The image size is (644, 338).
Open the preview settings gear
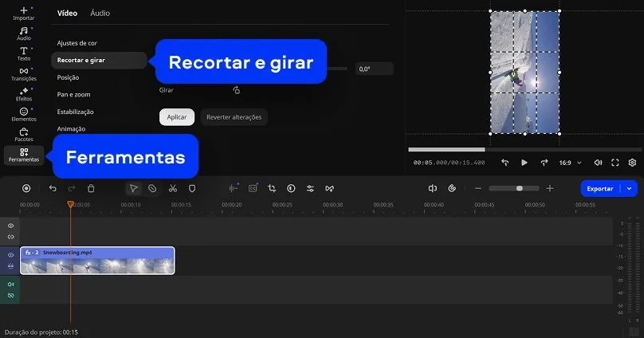tap(632, 163)
